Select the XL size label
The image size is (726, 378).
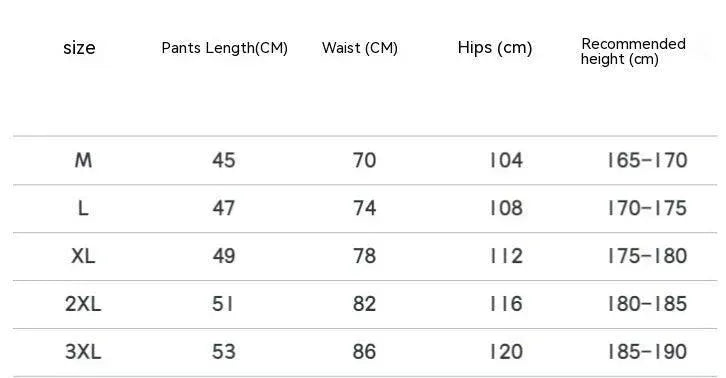click(83, 256)
